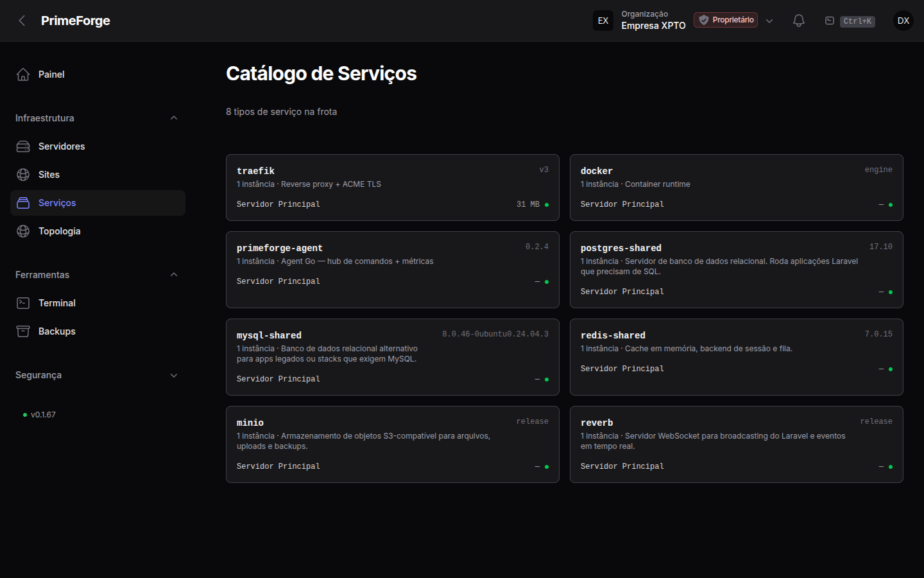Viewport: 924px width, 578px height.
Task: Click the v0.1.67 version label
Action: (x=43, y=415)
